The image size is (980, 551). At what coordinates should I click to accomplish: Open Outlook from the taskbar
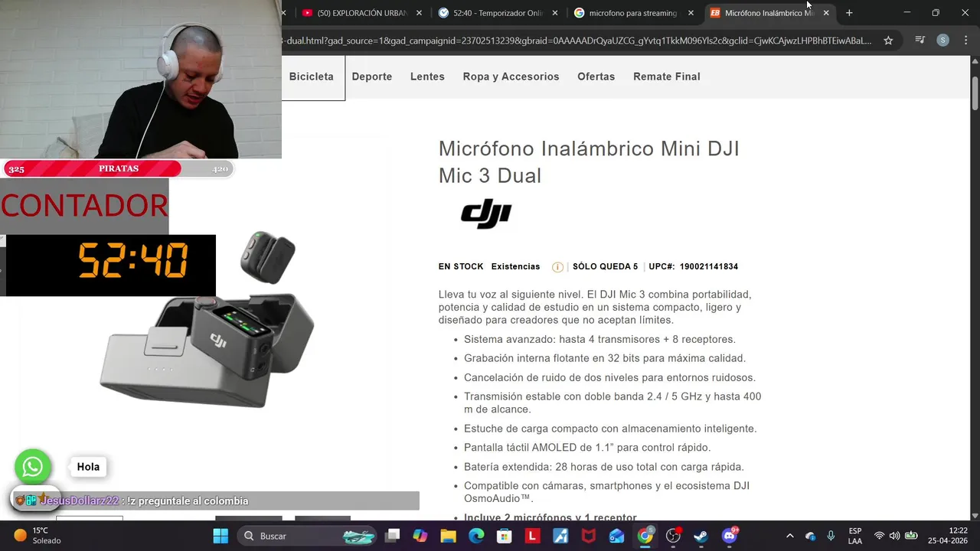(616, 536)
